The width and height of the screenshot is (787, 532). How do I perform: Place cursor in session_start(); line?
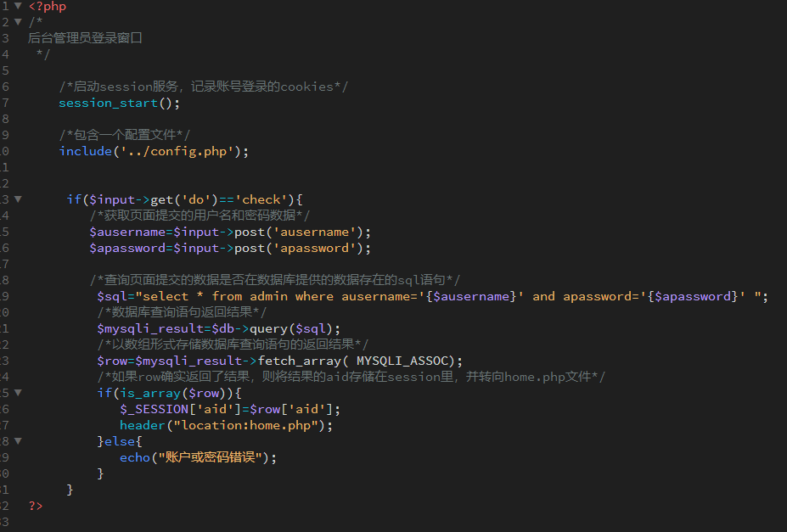coord(119,103)
